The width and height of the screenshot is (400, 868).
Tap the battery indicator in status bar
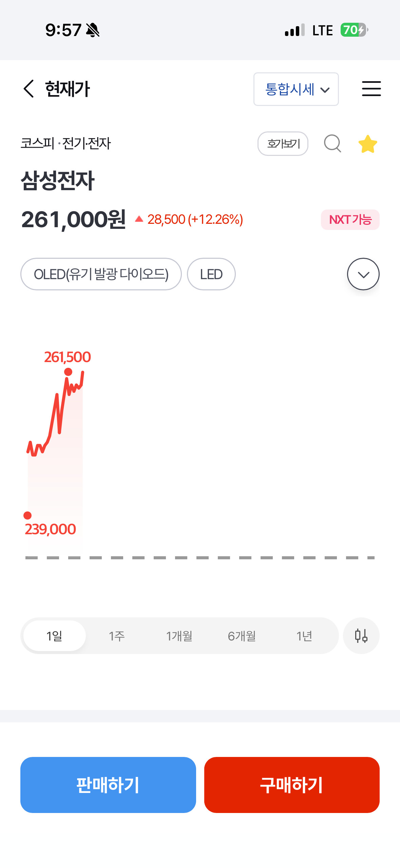pyautogui.click(x=354, y=30)
